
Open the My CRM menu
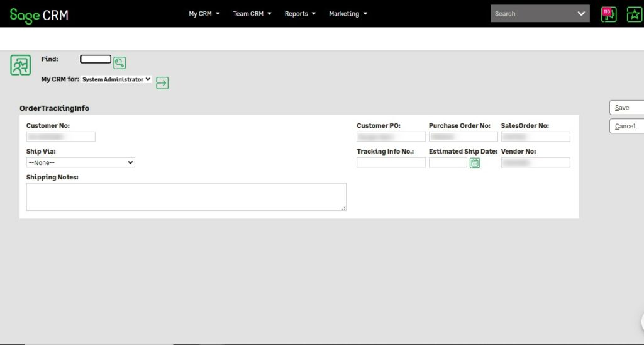(204, 14)
